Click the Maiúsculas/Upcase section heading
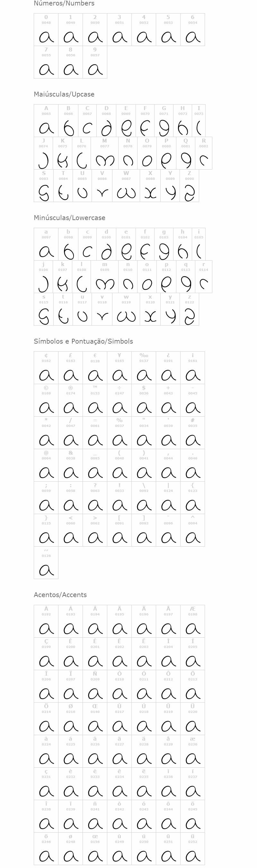 tap(64, 94)
